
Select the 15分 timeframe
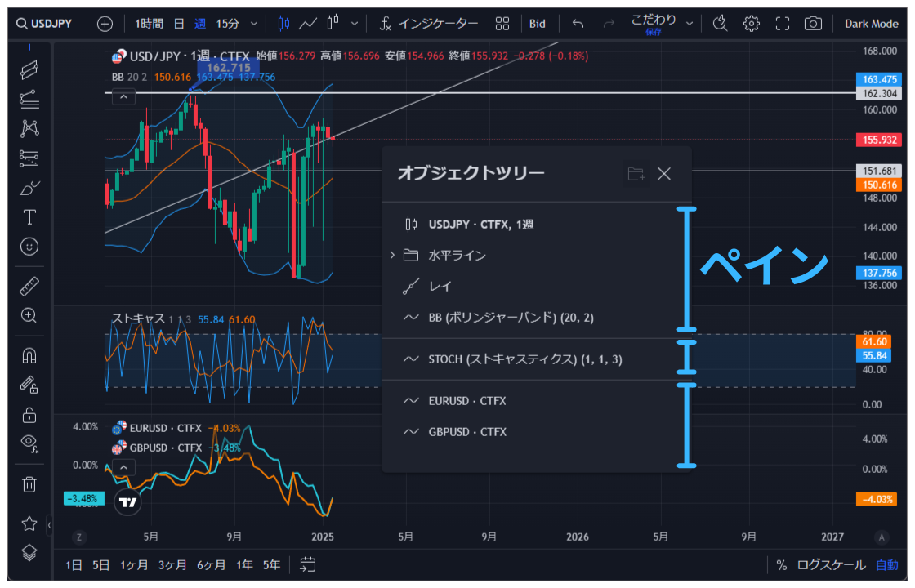tap(228, 24)
